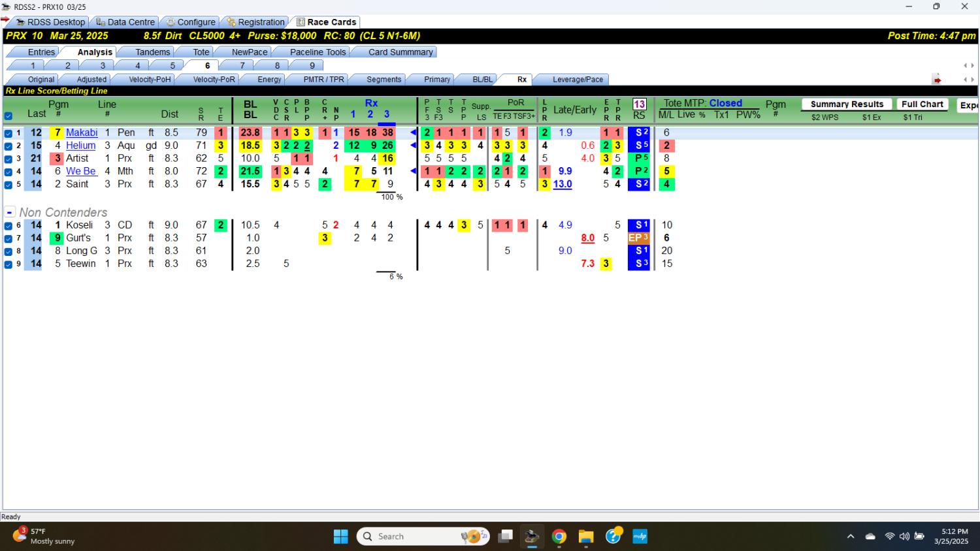Click the boxed 13 above RS column

tap(639, 104)
